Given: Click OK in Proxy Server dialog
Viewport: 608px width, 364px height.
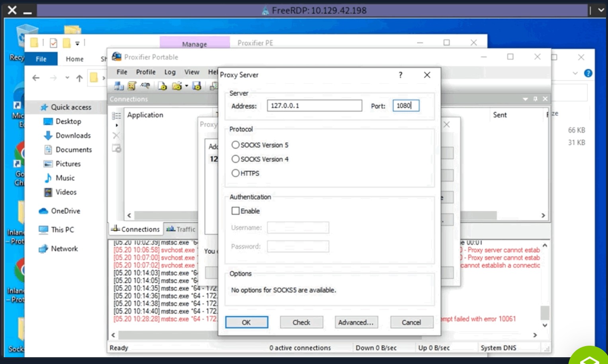Looking at the screenshot, I should [x=246, y=322].
